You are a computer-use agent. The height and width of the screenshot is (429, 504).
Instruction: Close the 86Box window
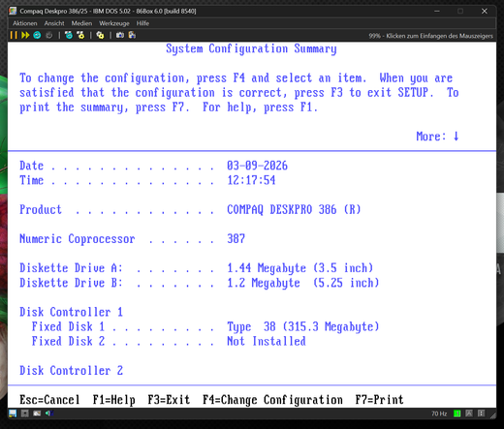pos(485,12)
